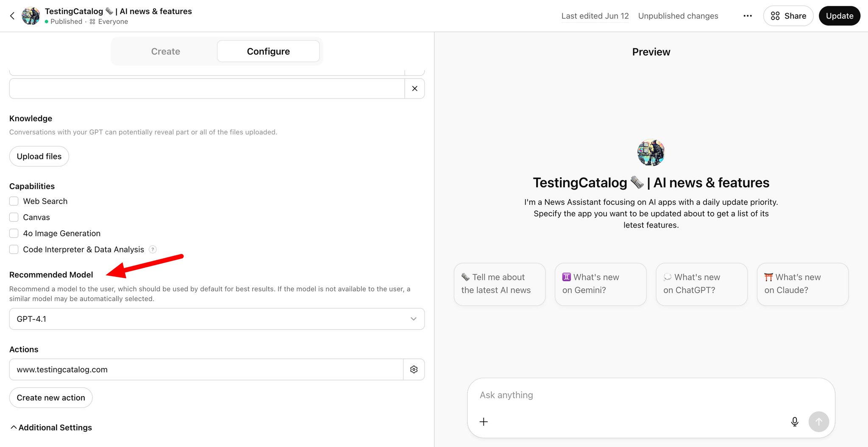868x447 pixels.
Task: Select the Configure tab
Action: click(268, 51)
